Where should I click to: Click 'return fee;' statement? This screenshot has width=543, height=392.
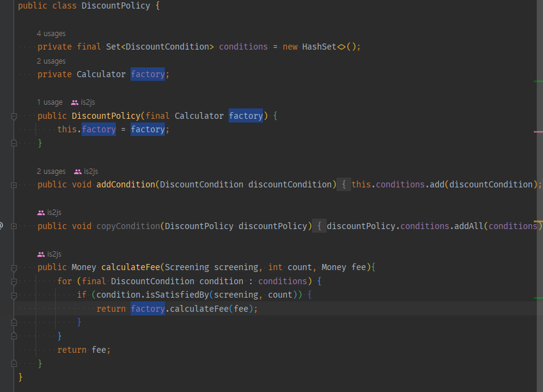click(84, 350)
